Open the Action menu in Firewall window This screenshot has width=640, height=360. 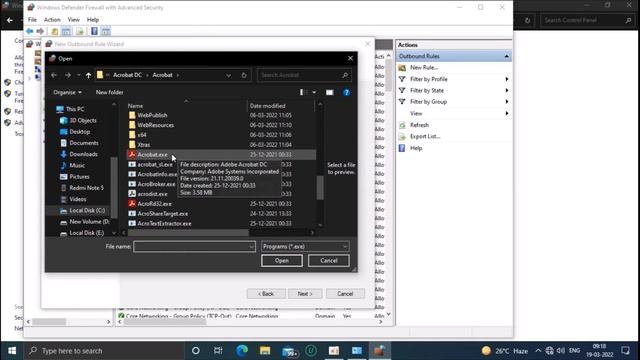[x=52, y=20]
